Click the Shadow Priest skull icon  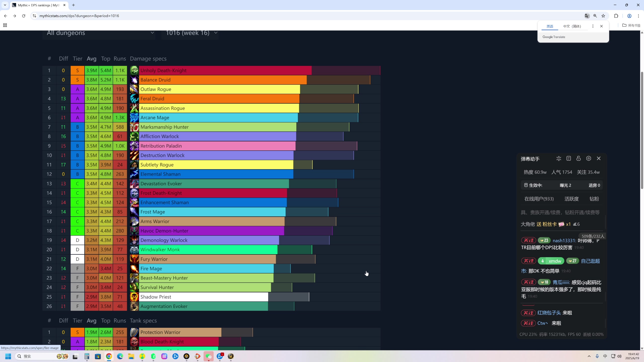(134, 297)
